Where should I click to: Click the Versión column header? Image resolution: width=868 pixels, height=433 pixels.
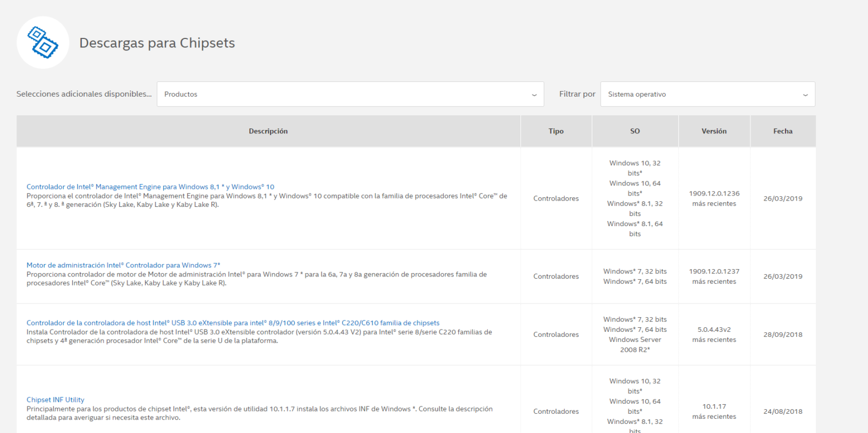tap(714, 131)
